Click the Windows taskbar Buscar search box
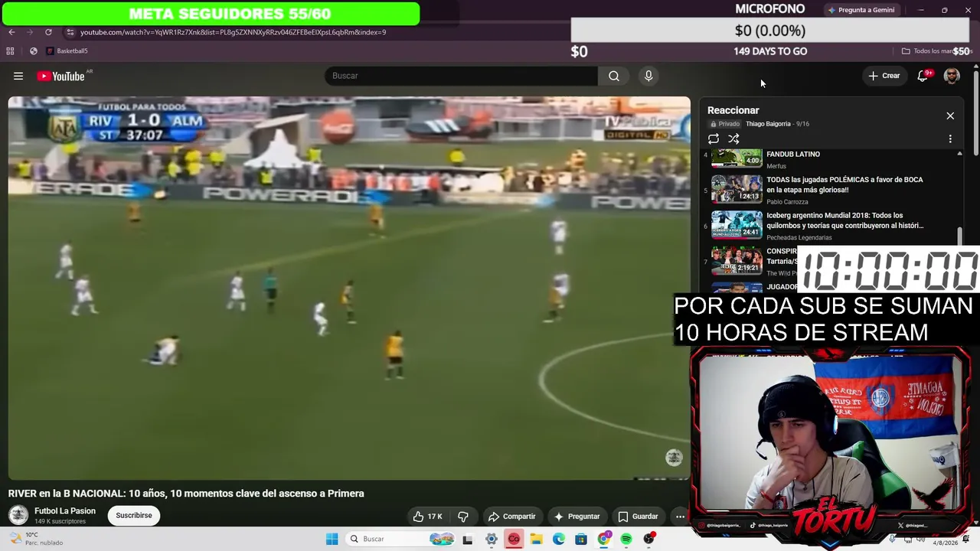This screenshot has height=551, width=980. 400,540
